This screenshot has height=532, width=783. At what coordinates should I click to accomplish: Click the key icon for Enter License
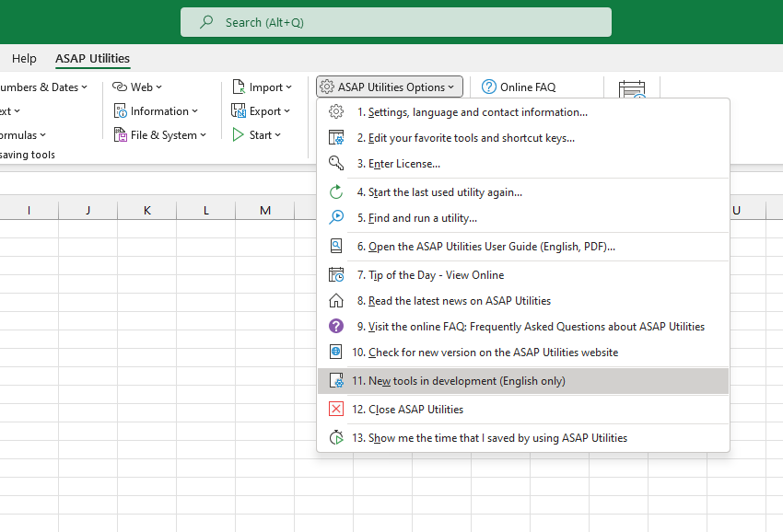[336, 163]
